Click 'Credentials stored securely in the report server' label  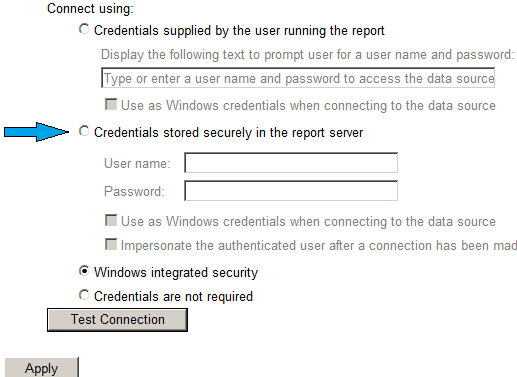228,132
